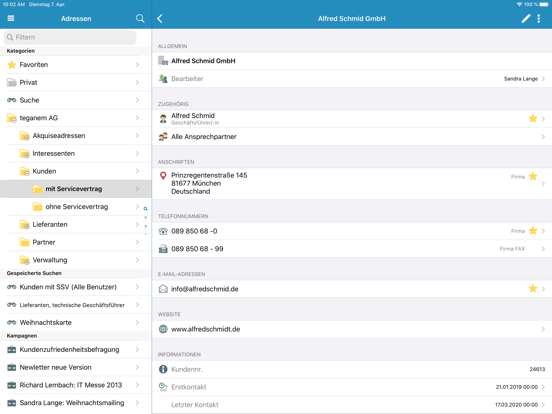552x414 pixels.
Task: Click the Erstkontakt icon
Action: click(163, 387)
